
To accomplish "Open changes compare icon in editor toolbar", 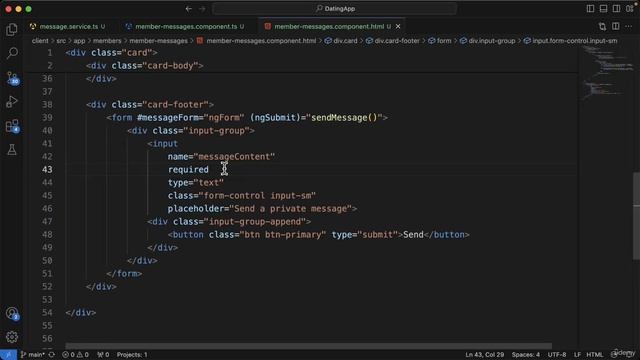I will click(x=602, y=27).
